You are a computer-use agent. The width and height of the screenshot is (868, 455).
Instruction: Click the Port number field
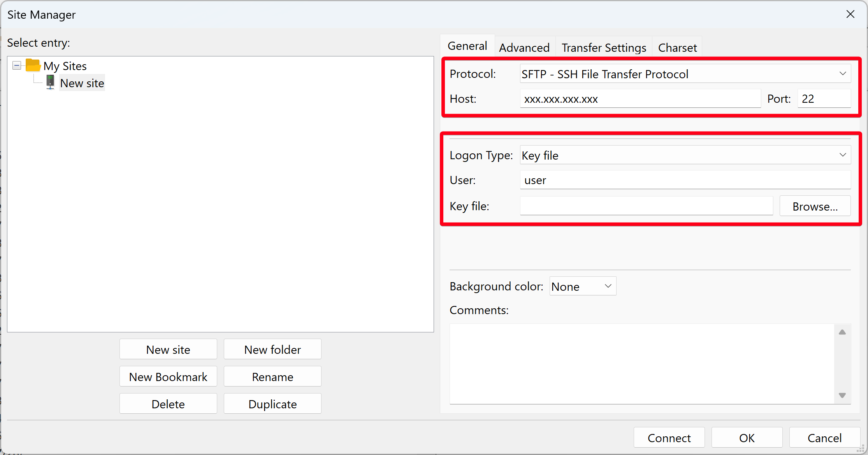pyautogui.click(x=824, y=99)
